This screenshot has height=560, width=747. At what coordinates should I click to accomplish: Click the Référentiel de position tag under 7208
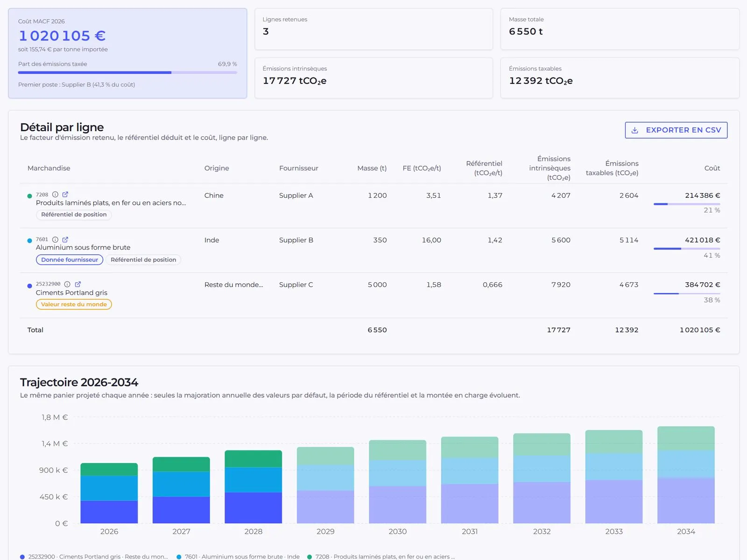pyautogui.click(x=74, y=215)
